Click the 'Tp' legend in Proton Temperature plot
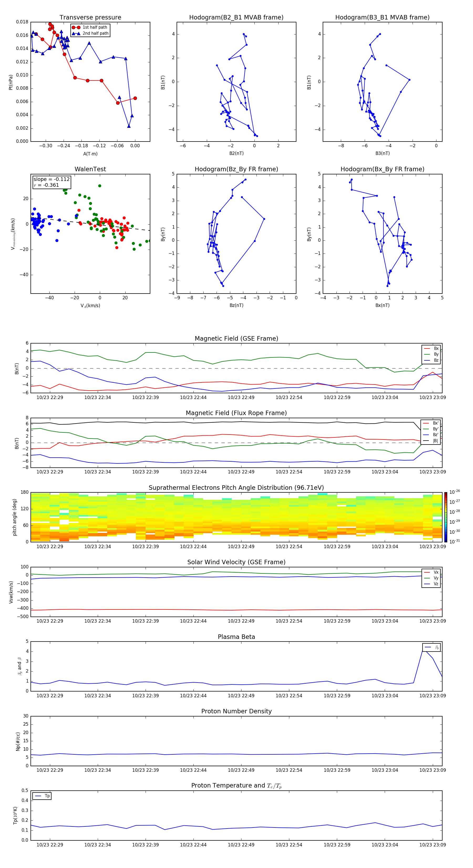 point(42,796)
